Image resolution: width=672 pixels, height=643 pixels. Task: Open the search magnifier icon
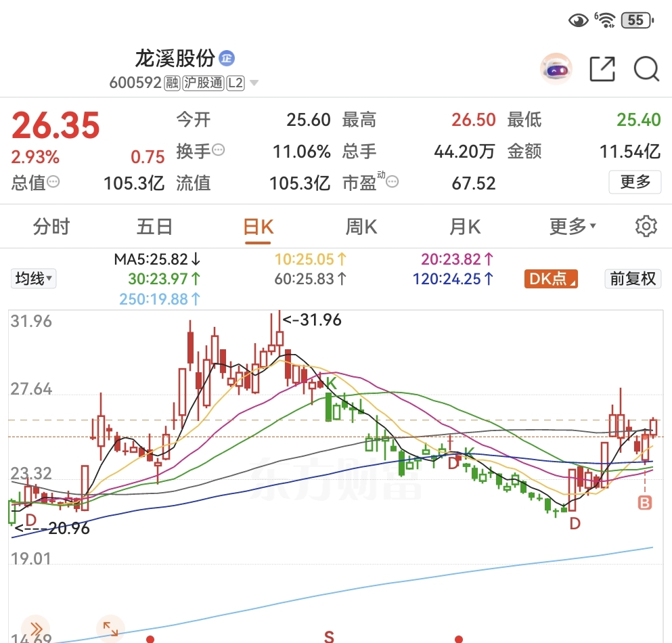tap(646, 68)
